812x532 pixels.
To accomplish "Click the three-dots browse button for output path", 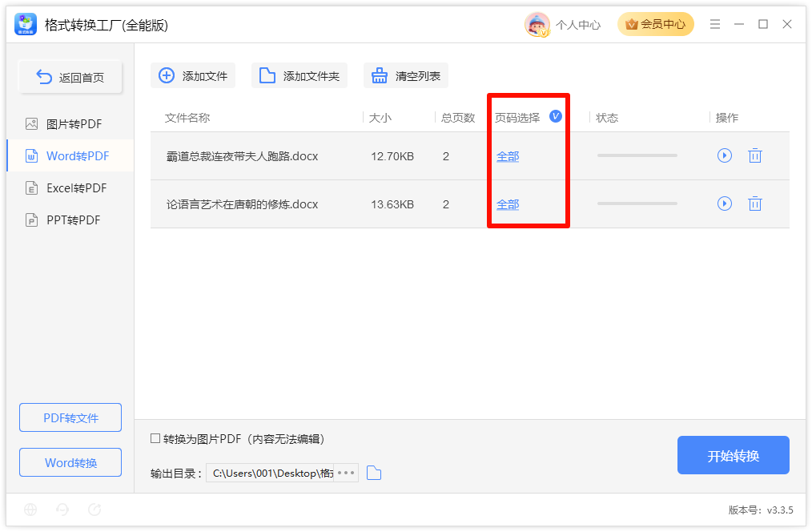I will (346, 473).
